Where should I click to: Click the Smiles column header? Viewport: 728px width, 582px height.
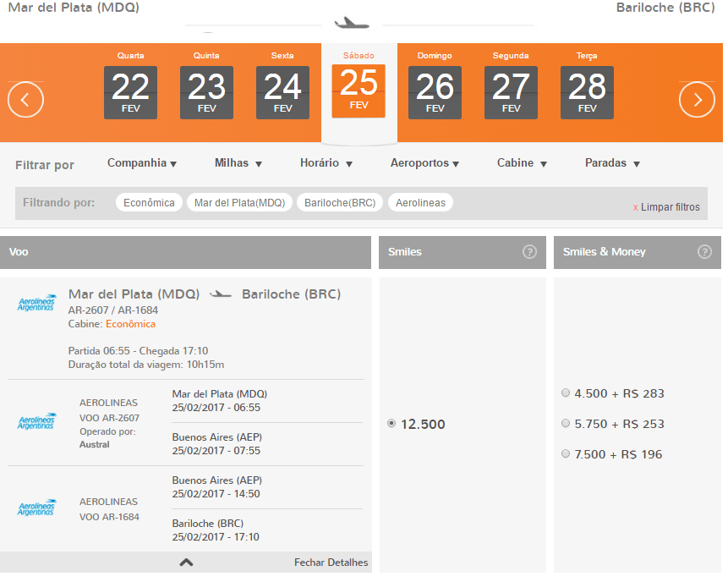tap(463, 252)
